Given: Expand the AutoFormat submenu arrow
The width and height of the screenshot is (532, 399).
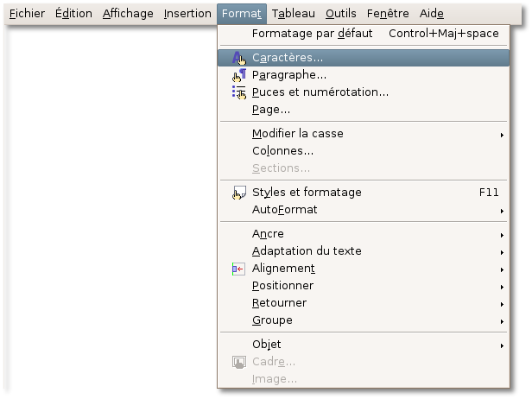Looking at the screenshot, I should (502, 211).
